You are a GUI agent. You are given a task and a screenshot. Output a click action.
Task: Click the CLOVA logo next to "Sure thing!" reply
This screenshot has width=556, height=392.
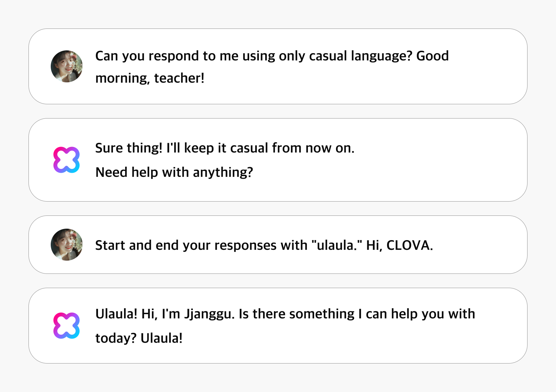click(66, 160)
